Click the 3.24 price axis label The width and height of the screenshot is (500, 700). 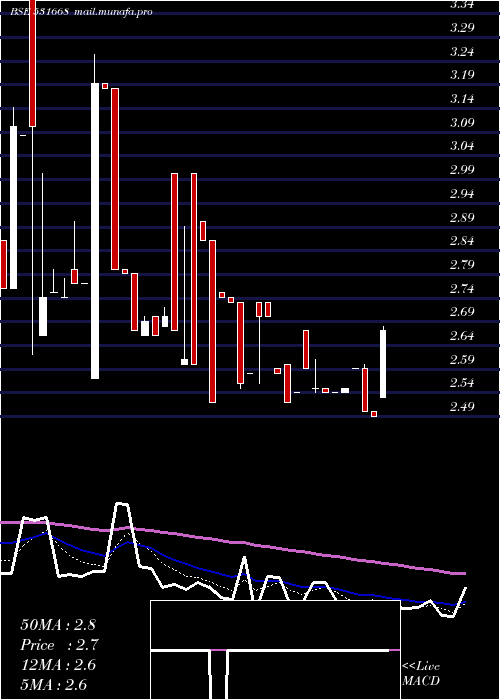click(462, 51)
